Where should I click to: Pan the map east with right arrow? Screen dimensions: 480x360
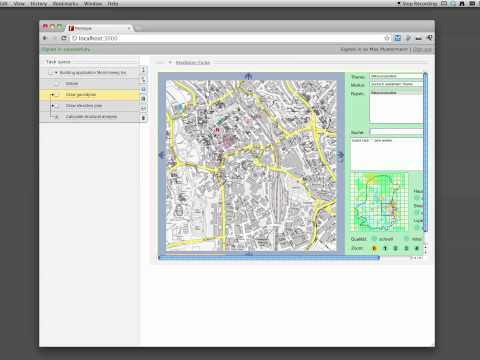pos(340,155)
